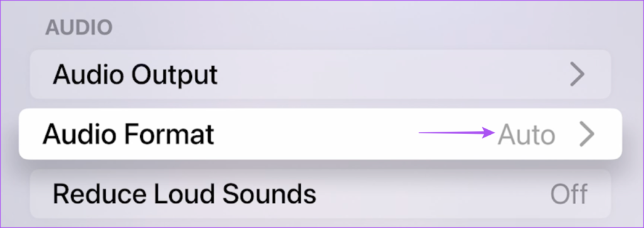This screenshot has width=644, height=228.
Task: Expand the Audio Output submenu row
Action: coord(320,74)
